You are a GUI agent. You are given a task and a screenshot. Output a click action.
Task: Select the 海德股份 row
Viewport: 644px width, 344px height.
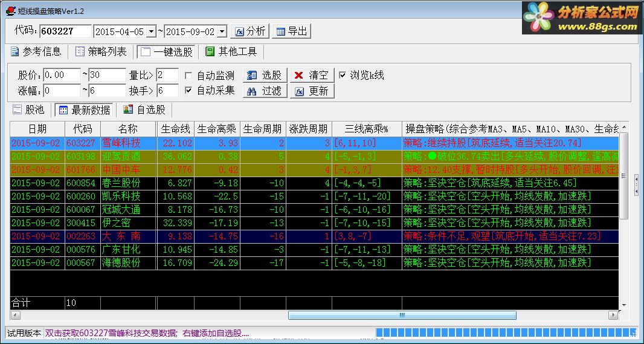[x=314, y=263]
